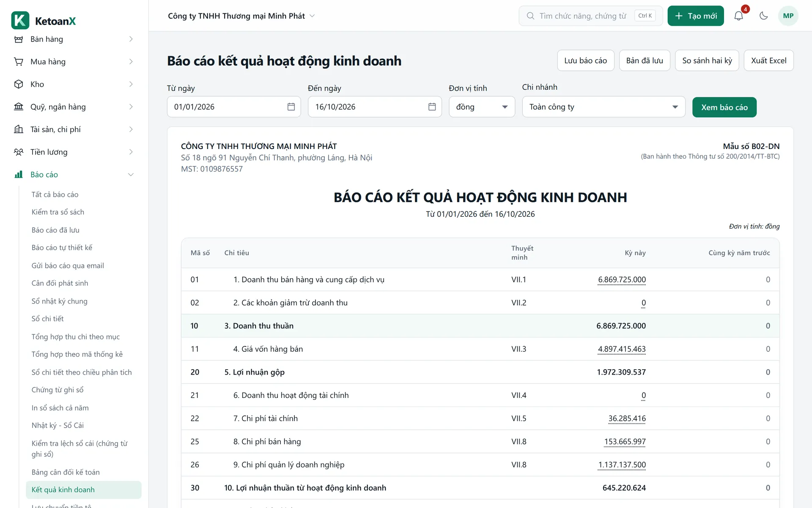The width and height of the screenshot is (812, 508).
Task: Click Lưu báo cáo button
Action: point(585,61)
